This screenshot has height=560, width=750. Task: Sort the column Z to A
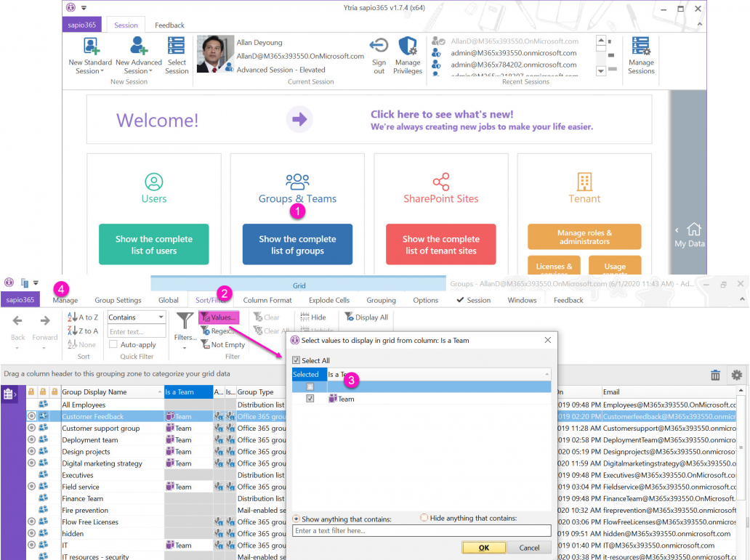pyautogui.click(x=83, y=330)
